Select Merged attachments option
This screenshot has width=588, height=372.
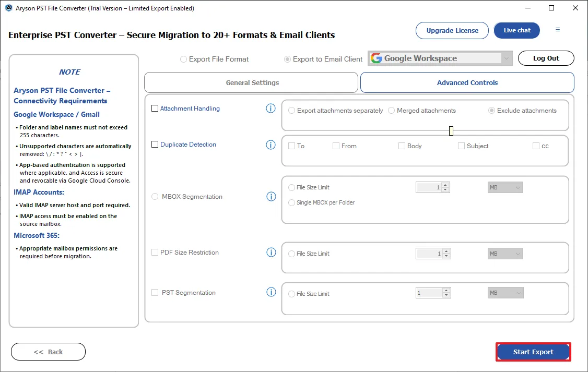coord(391,111)
